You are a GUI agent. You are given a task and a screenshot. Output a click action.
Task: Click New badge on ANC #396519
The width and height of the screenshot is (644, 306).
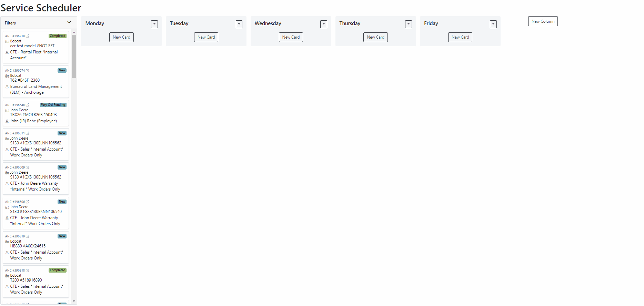[62, 236]
